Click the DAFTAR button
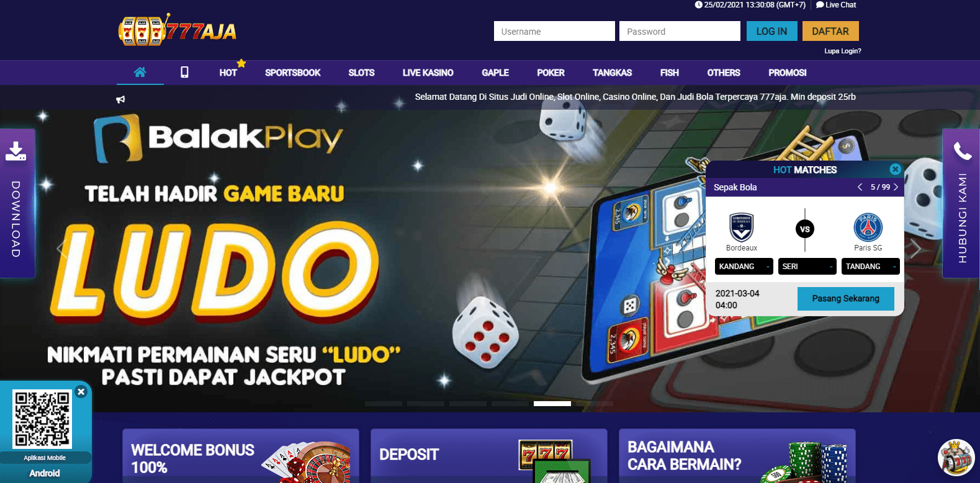The width and height of the screenshot is (980, 483). [830, 31]
